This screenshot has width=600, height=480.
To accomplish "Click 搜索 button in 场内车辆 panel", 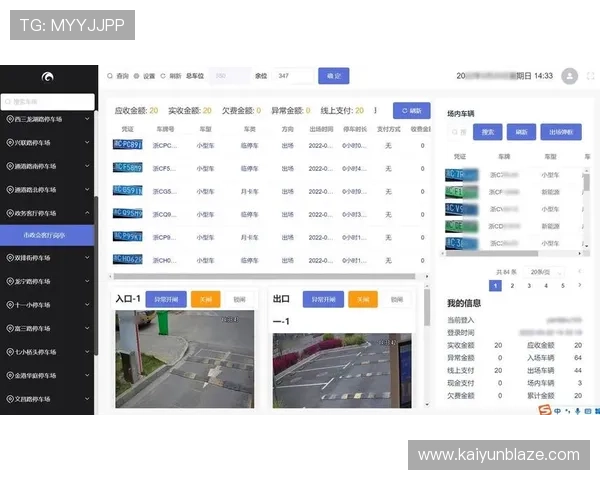I will (488, 132).
